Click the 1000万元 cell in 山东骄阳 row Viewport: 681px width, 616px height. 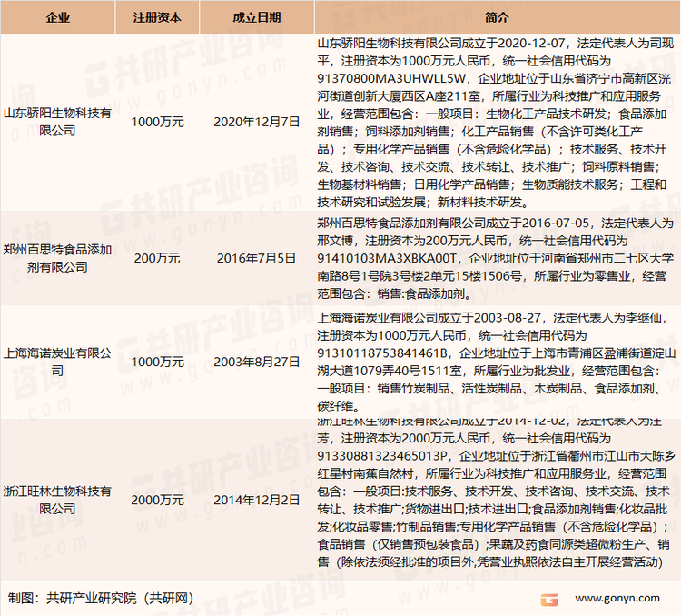[x=157, y=122]
